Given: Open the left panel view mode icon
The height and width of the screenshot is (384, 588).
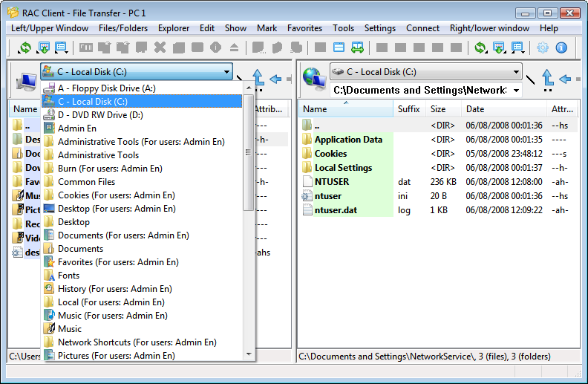Looking at the screenshot, I should (61, 48).
